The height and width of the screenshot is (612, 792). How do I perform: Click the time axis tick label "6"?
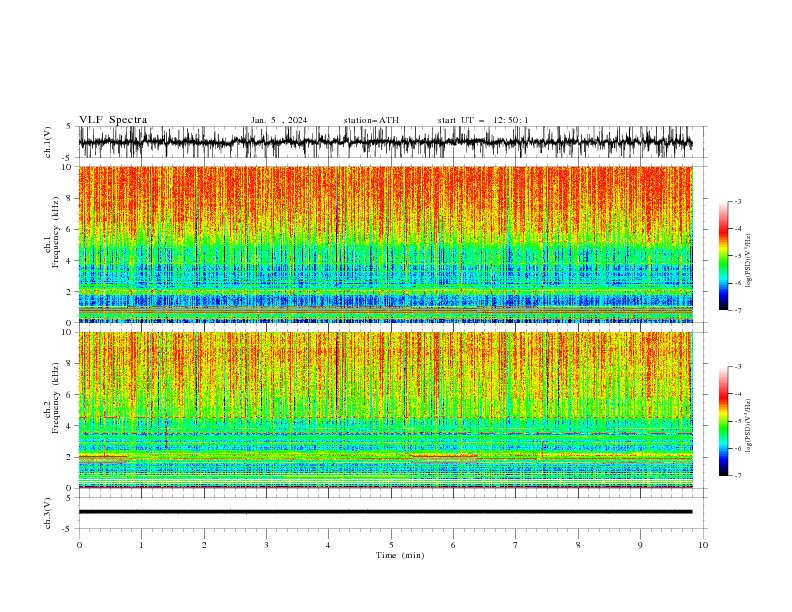tap(453, 545)
